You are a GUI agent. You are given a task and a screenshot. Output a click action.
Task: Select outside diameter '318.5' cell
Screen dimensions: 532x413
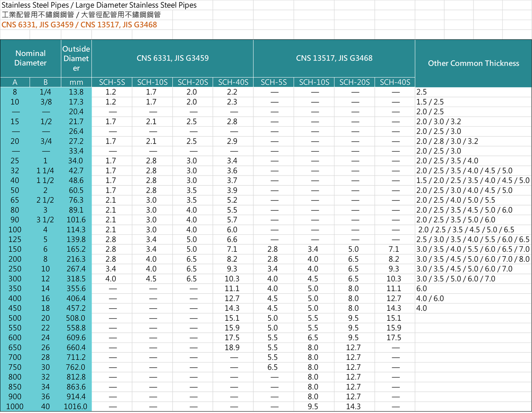(76, 279)
